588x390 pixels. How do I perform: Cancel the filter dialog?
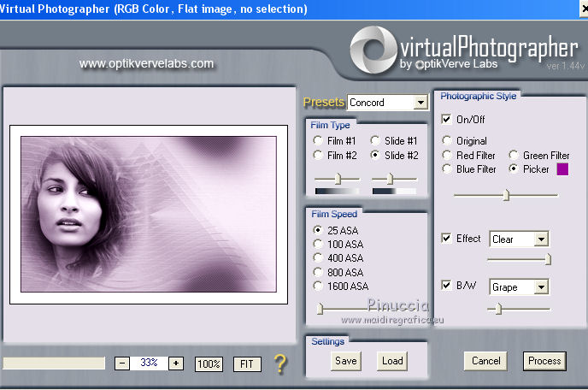485,361
